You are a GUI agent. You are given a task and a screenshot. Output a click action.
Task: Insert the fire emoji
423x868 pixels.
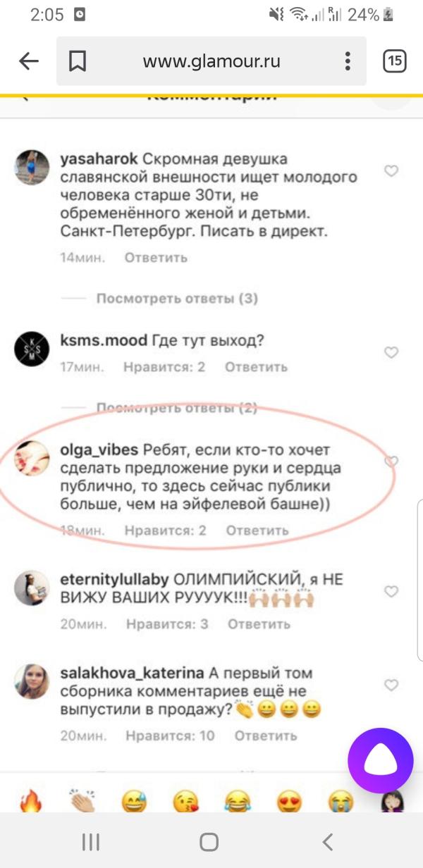click(30, 802)
